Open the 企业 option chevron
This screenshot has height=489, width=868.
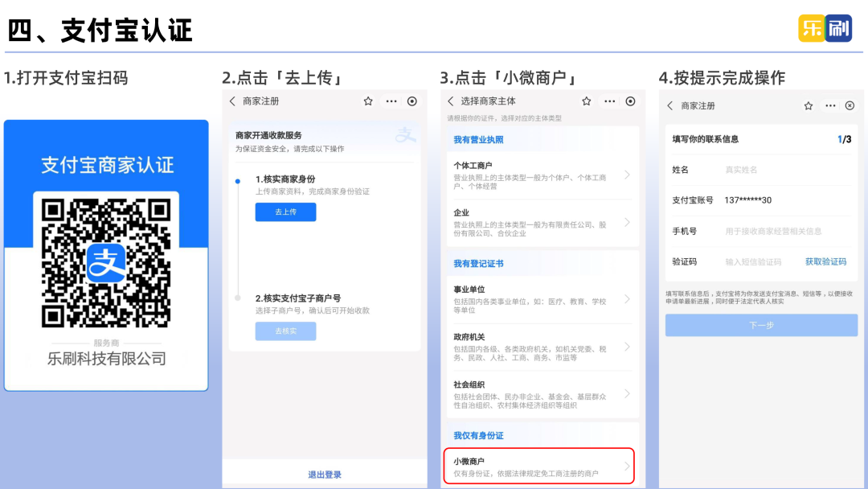tap(627, 223)
